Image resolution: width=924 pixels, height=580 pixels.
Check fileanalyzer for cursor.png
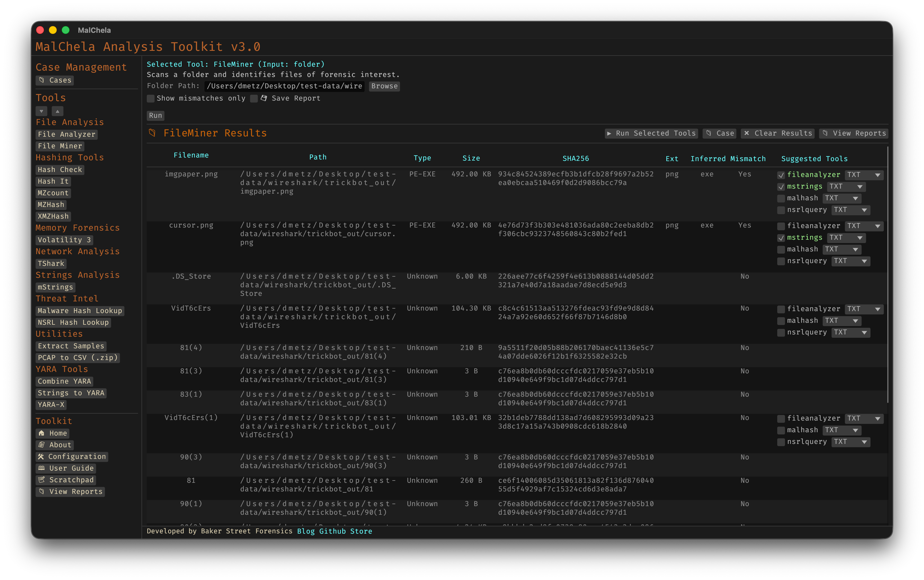[x=781, y=226]
